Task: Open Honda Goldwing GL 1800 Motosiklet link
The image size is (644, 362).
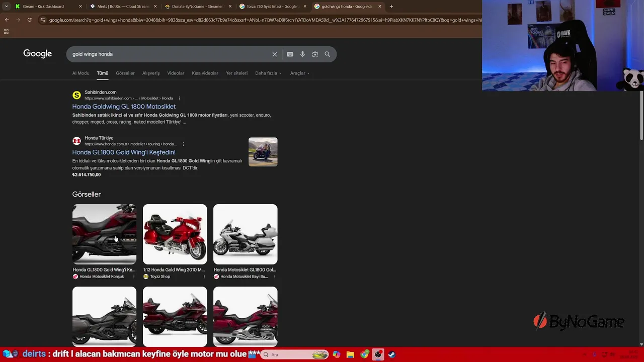Action: (x=124, y=107)
